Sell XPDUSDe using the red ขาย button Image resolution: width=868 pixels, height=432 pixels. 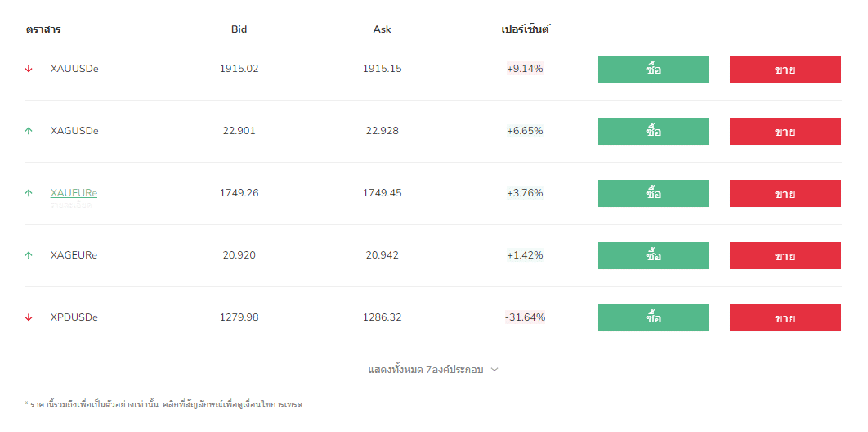click(785, 318)
